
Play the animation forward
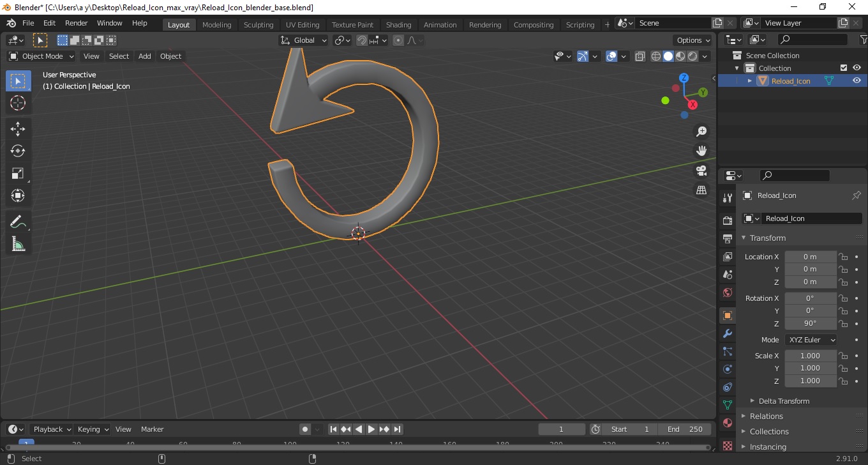tap(371, 429)
